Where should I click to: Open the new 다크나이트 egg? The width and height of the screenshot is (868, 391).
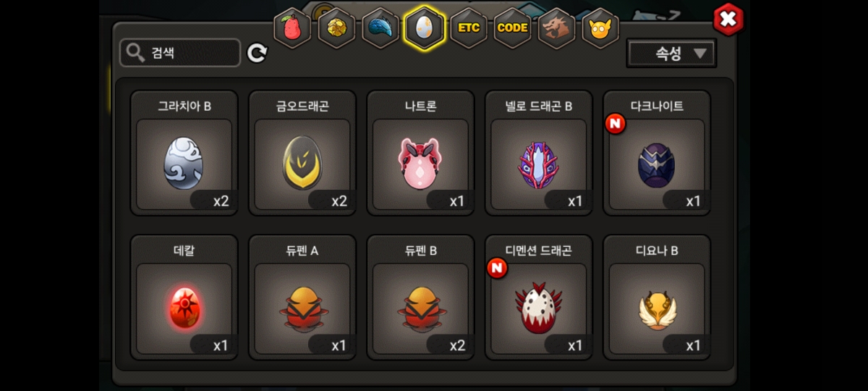657,153
